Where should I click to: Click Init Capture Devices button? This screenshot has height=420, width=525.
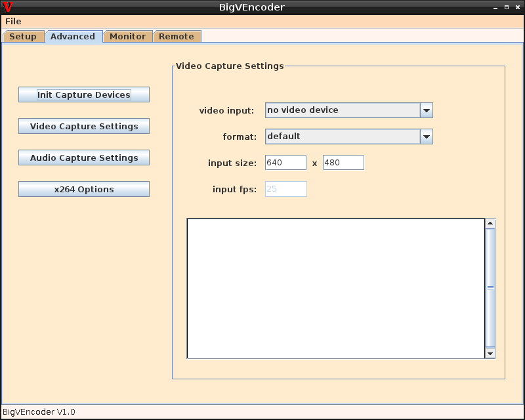point(84,94)
